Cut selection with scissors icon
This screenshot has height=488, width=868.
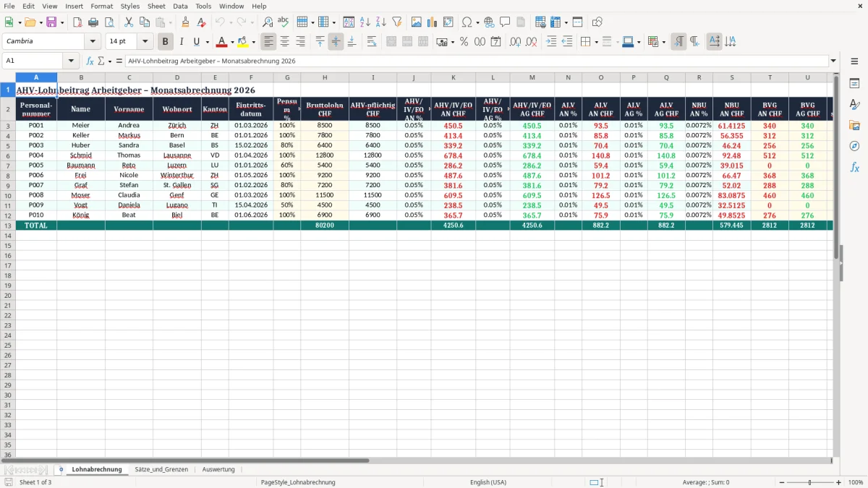(x=129, y=22)
